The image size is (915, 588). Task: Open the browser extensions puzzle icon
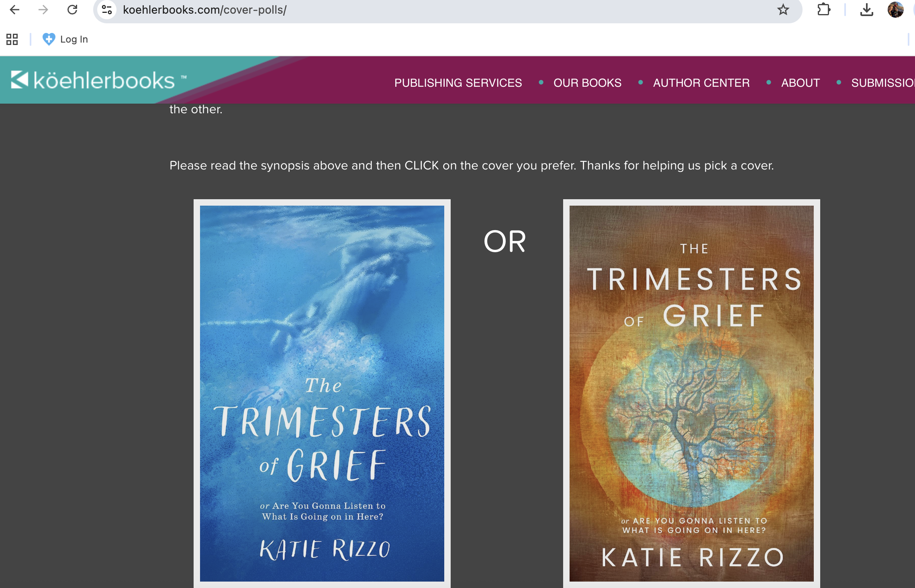[824, 10]
